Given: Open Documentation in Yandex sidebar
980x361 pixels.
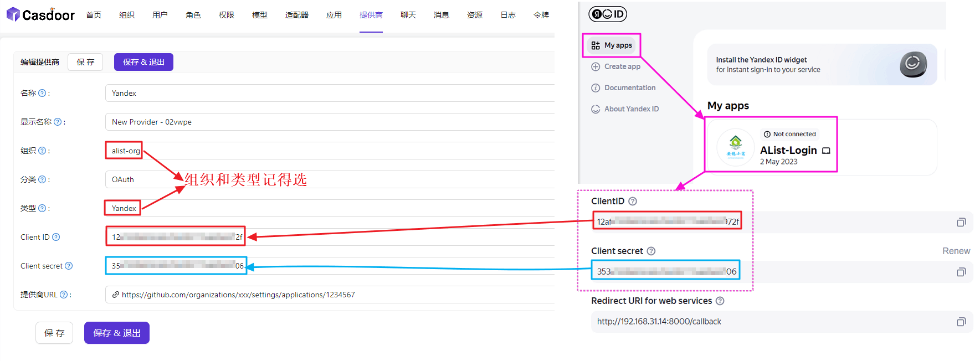Looking at the screenshot, I should click(x=629, y=88).
